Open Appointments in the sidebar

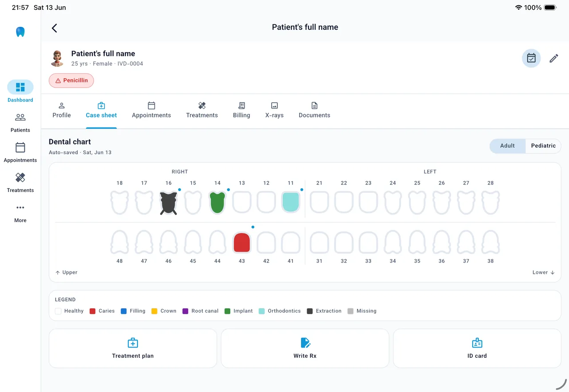pyautogui.click(x=20, y=152)
